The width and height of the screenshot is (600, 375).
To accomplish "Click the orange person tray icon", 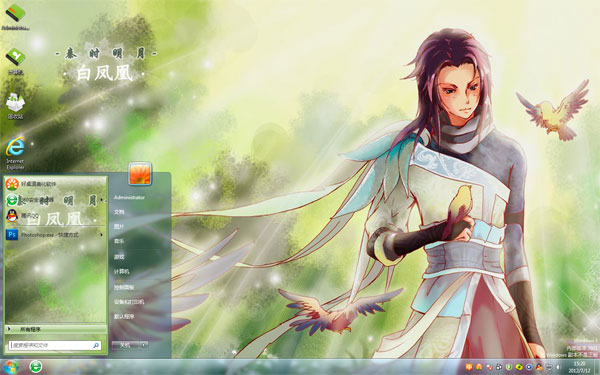I will click(x=479, y=367).
